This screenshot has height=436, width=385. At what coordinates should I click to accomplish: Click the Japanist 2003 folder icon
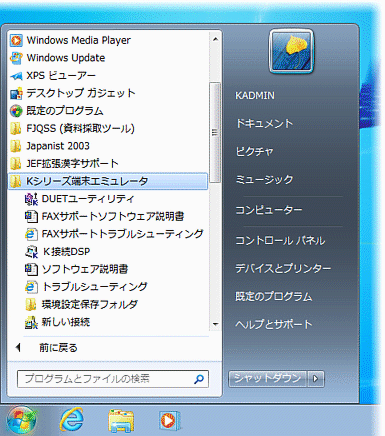15,146
